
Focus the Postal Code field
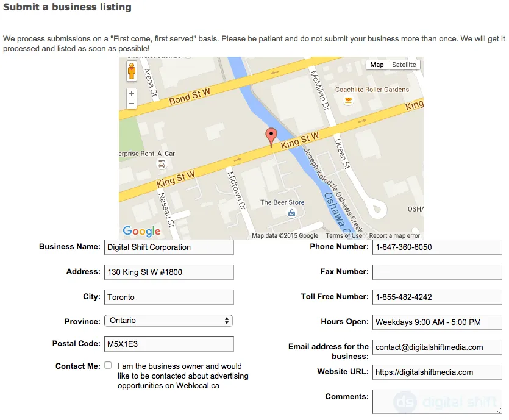click(169, 344)
